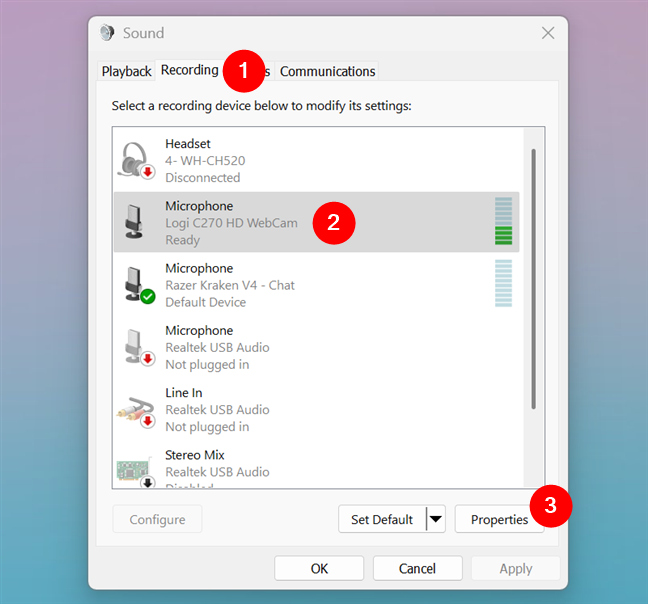Click the Sound speaker icon in title bar
The image size is (648, 604).
click(x=107, y=33)
